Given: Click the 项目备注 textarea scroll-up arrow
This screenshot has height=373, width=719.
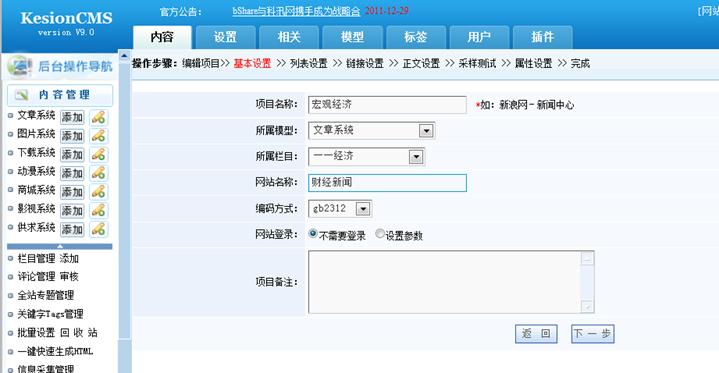Looking at the screenshot, I should pos(587,258).
